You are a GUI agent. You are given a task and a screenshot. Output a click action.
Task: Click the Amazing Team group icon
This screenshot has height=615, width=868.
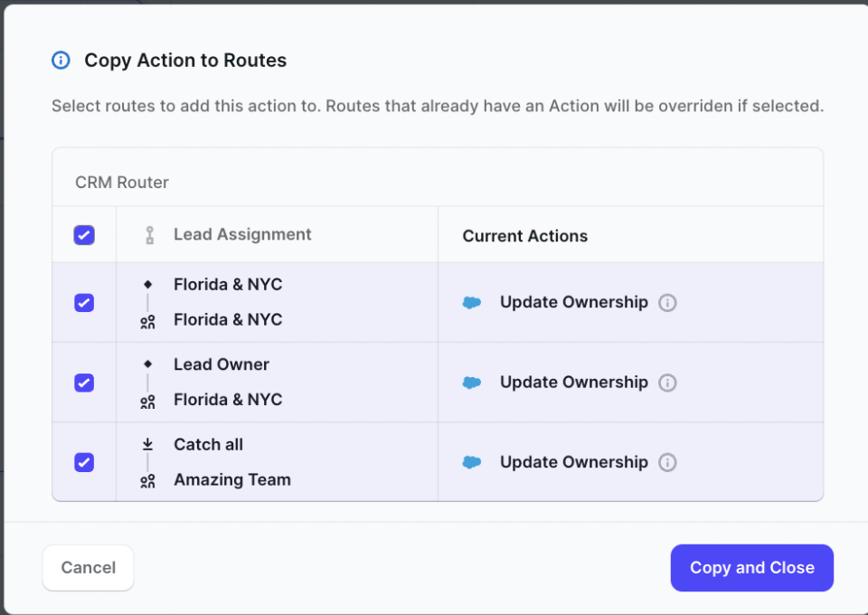[147, 481]
